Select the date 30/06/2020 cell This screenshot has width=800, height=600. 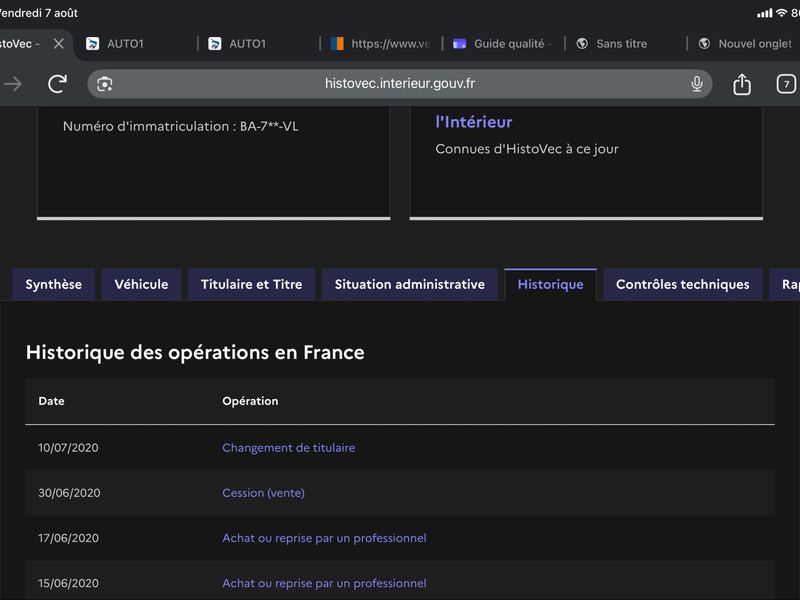tap(69, 493)
